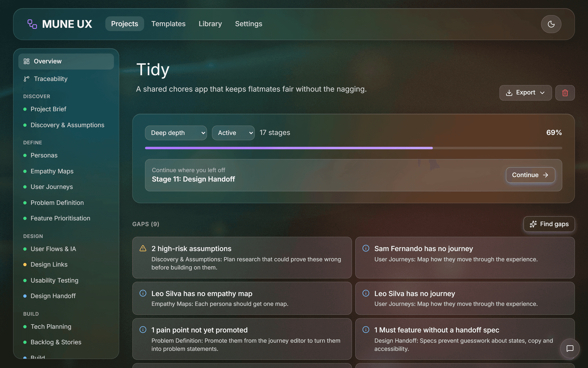Open the MUNE UX home link
This screenshot has width=588, height=368.
coord(60,24)
